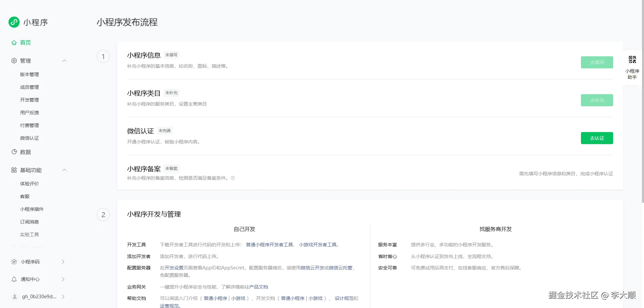The image size is (644, 308).
Task: Select 付费管理 in the sidebar
Action: [x=30, y=125]
